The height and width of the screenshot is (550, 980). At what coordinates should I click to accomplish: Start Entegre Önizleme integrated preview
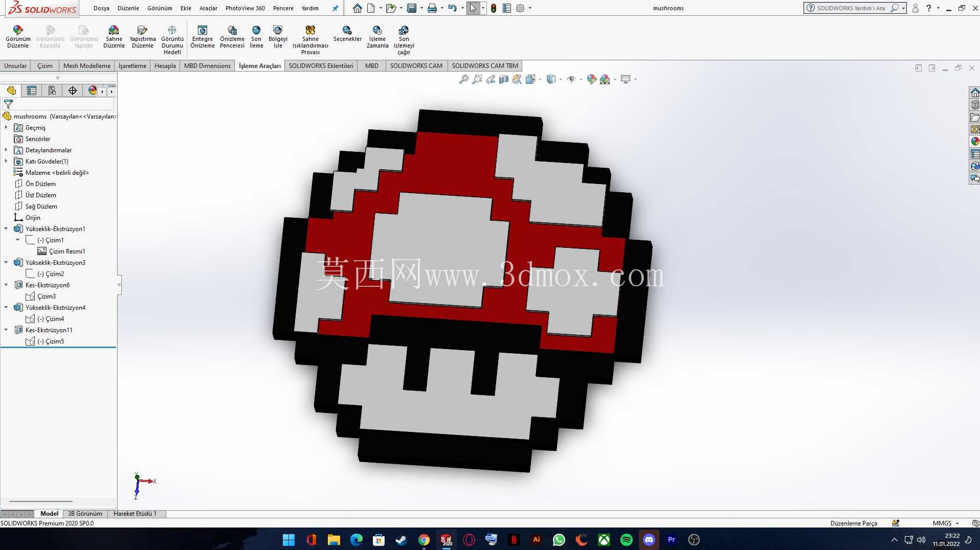[203, 37]
